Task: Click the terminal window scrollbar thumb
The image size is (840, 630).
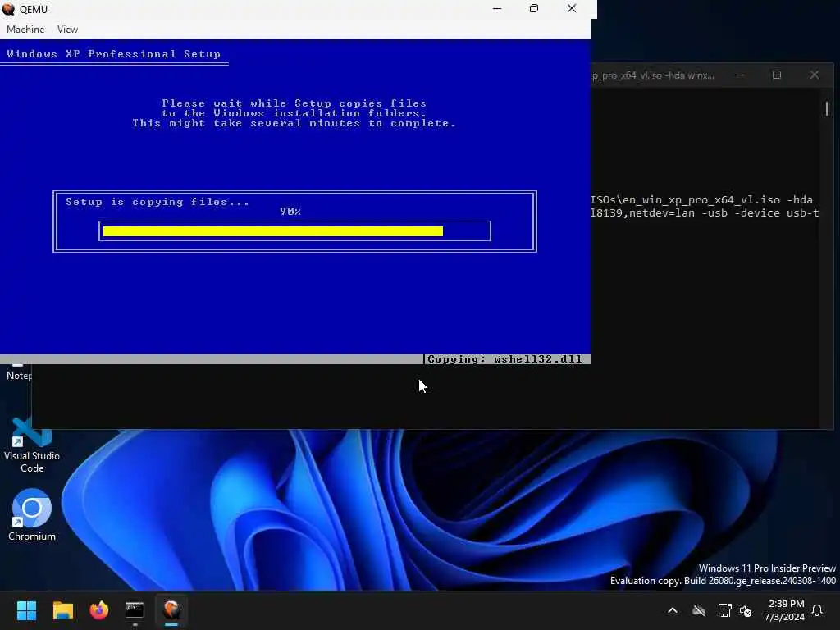Action: tap(827, 109)
